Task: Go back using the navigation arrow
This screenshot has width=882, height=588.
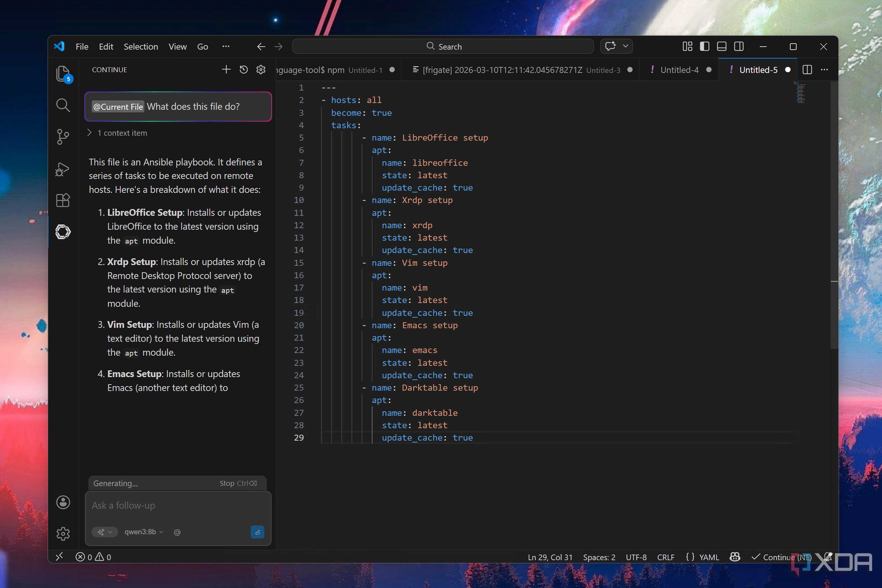Action: click(x=261, y=47)
